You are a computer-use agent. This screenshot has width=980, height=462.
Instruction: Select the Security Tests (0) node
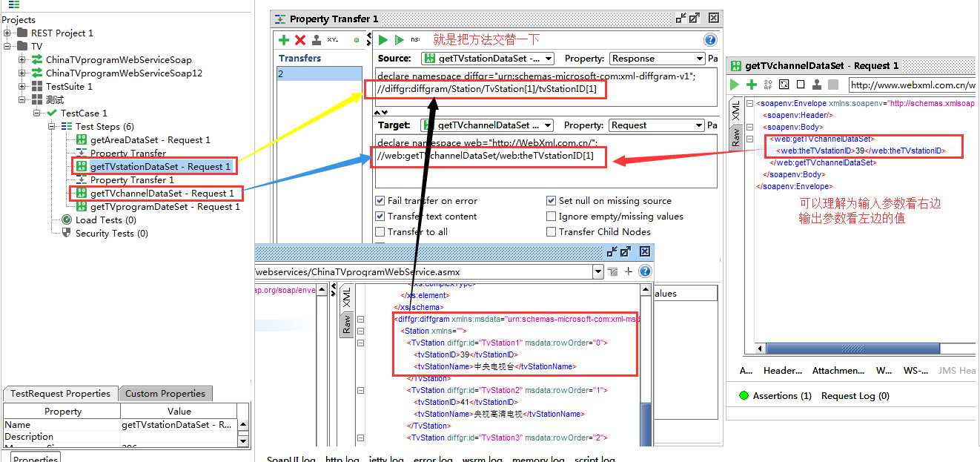click(x=105, y=234)
